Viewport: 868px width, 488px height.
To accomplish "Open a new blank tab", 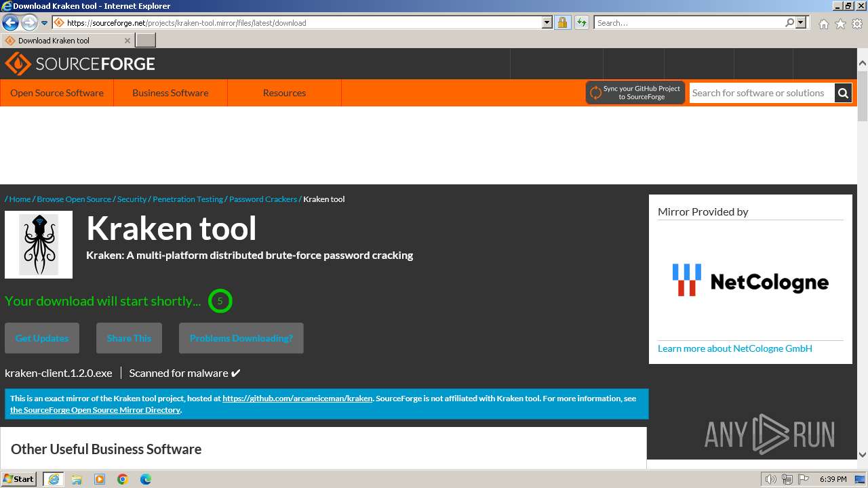I will [146, 40].
